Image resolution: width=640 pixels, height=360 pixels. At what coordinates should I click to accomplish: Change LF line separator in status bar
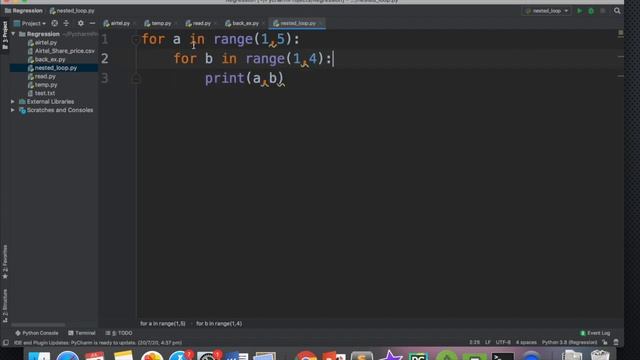(488, 342)
